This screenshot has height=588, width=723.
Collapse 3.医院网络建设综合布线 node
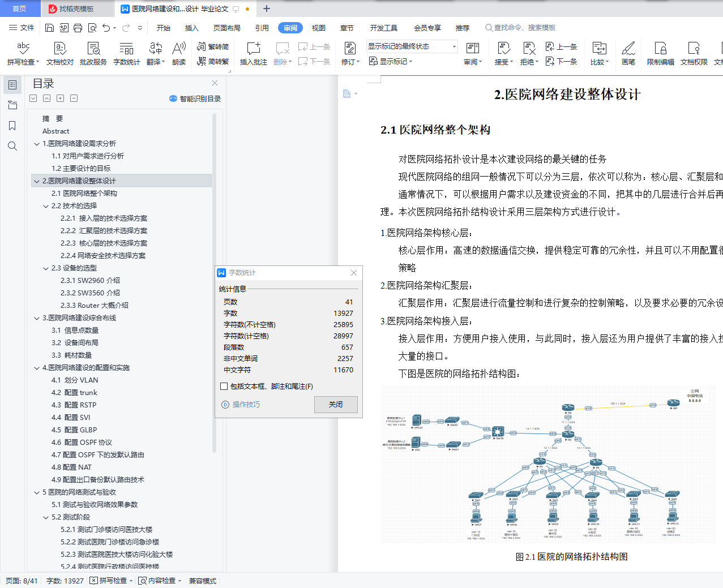coord(37,318)
